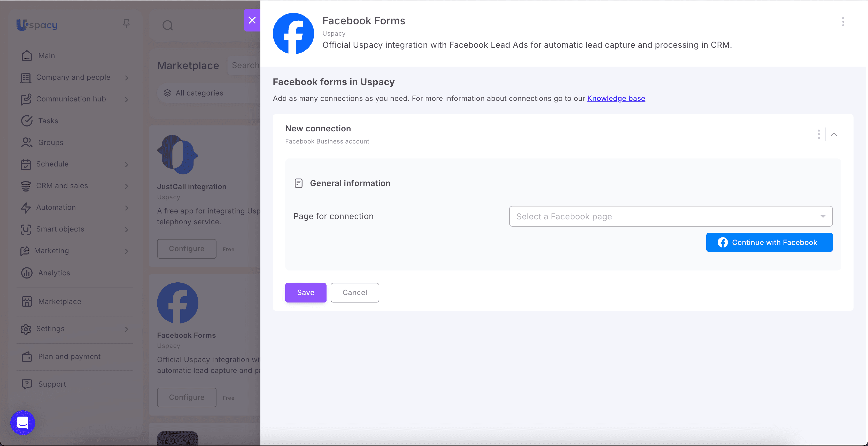Expand Automation submenu arrow
Viewport: 868px width, 446px height.
[127, 208]
